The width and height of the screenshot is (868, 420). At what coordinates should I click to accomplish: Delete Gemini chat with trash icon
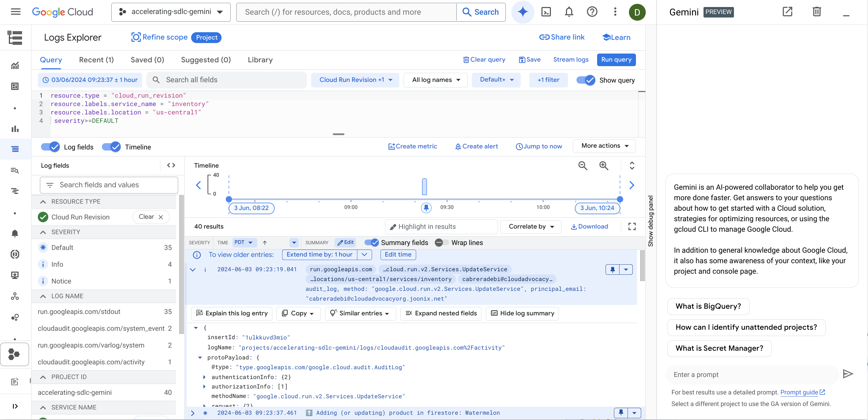[x=817, y=12]
